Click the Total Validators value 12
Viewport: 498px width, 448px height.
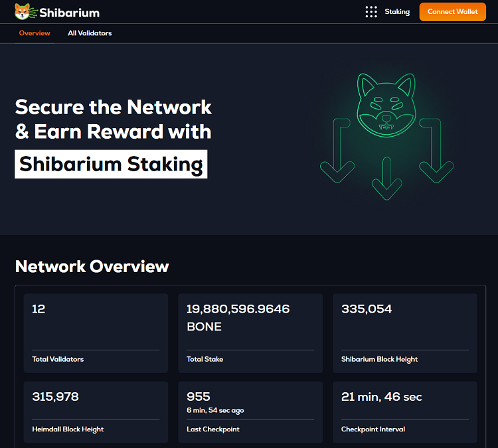[39, 309]
